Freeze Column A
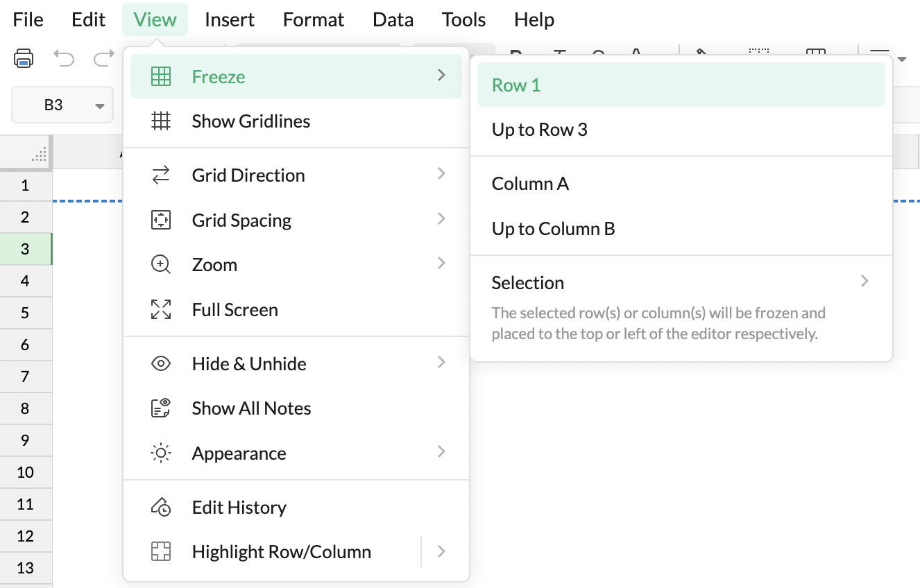920x588 pixels. point(681,184)
